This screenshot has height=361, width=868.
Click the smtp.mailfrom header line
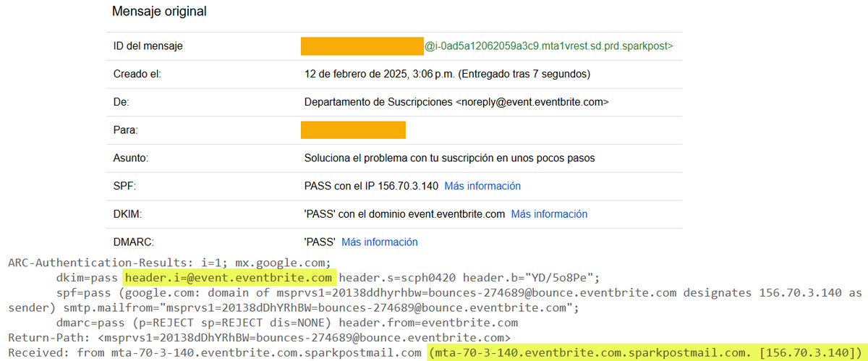293,307
